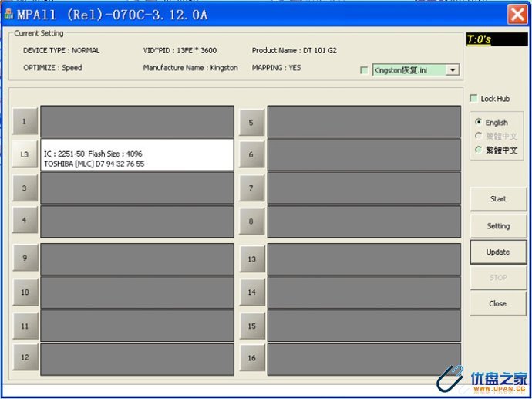Select port button 1
Viewport: 532px width, 399px height.
25,121
